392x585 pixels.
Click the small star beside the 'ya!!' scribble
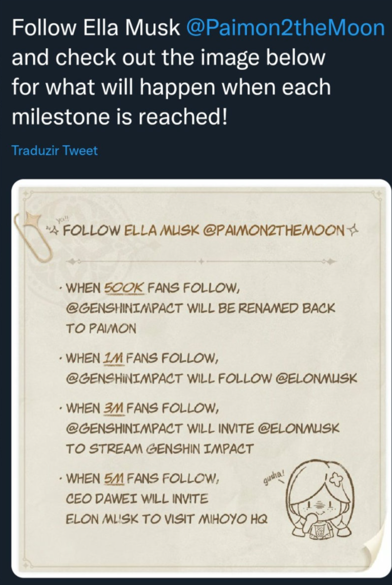coord(54,229)
